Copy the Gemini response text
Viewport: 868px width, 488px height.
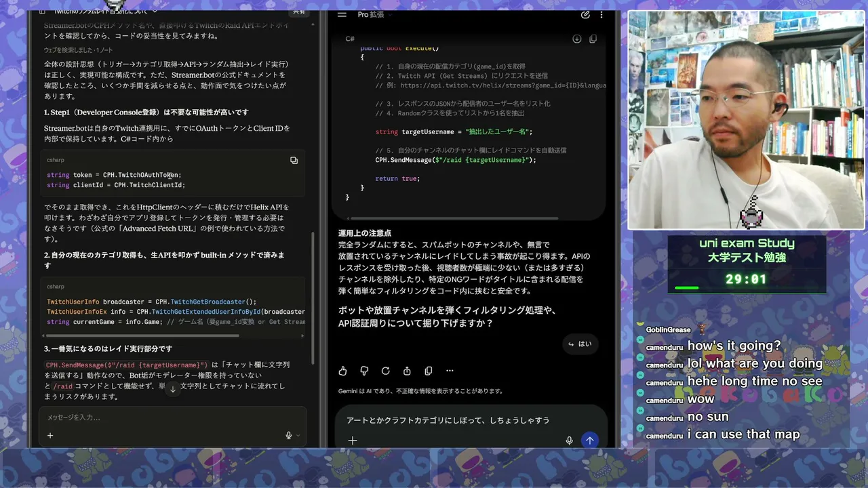coord(428,371)
